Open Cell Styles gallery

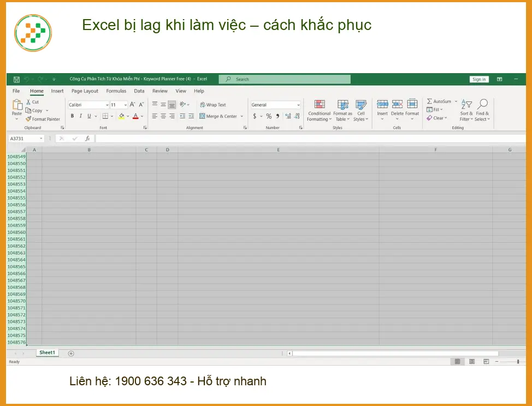click(360, 110)
